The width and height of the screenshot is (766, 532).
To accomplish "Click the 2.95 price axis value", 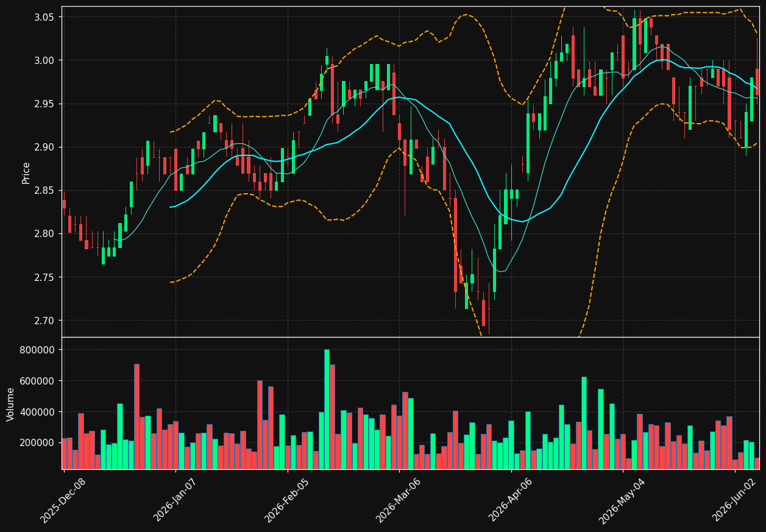I will point(45,104).
